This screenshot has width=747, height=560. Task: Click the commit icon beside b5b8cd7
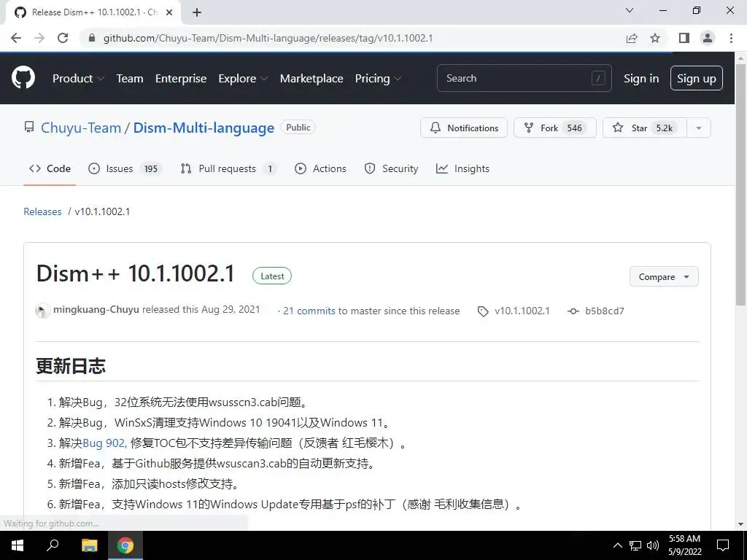[573, 311]
